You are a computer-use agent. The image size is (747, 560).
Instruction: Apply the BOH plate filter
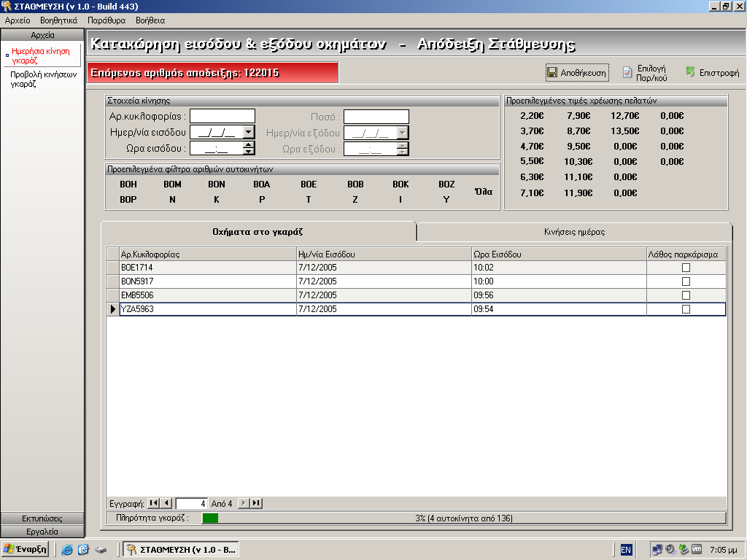click(128, 184)
